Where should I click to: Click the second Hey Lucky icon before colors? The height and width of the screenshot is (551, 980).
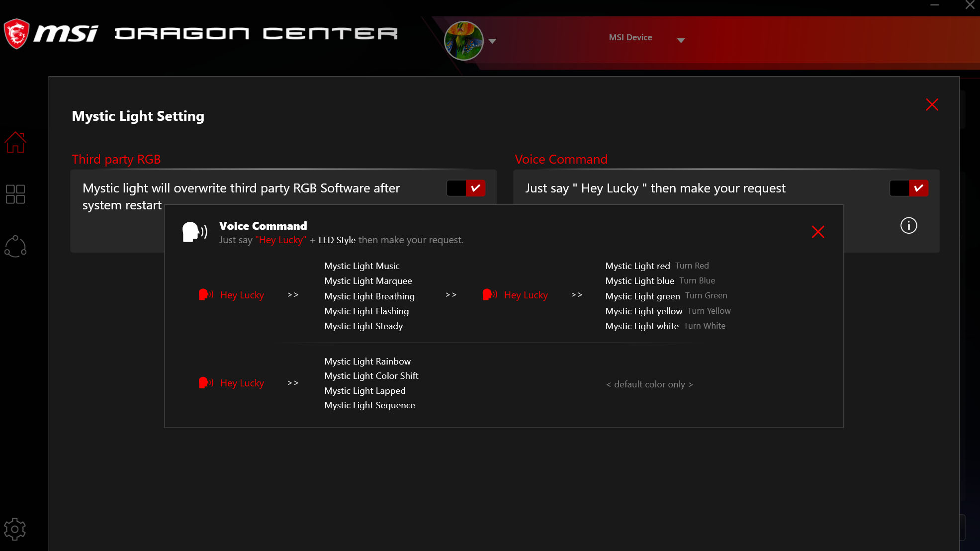point(490,294)
